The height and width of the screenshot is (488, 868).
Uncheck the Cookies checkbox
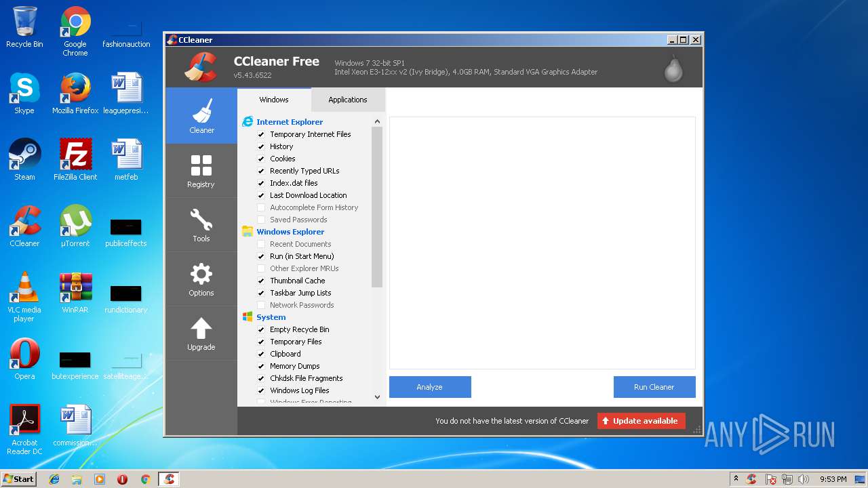[261, 159]
